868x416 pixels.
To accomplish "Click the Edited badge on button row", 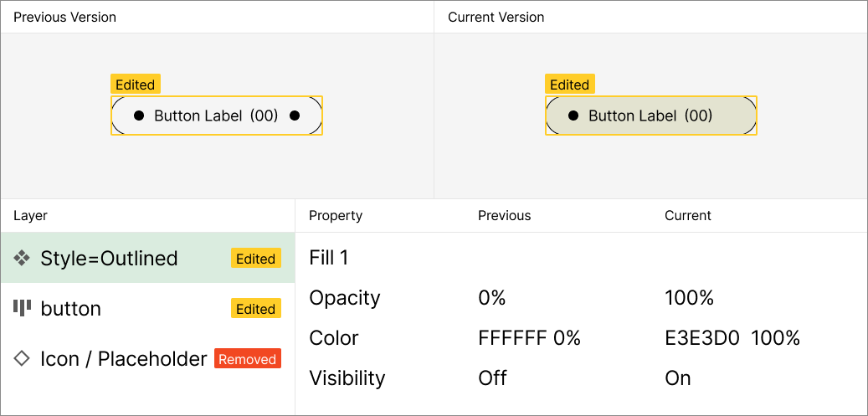I will click(x=255, y=309).
